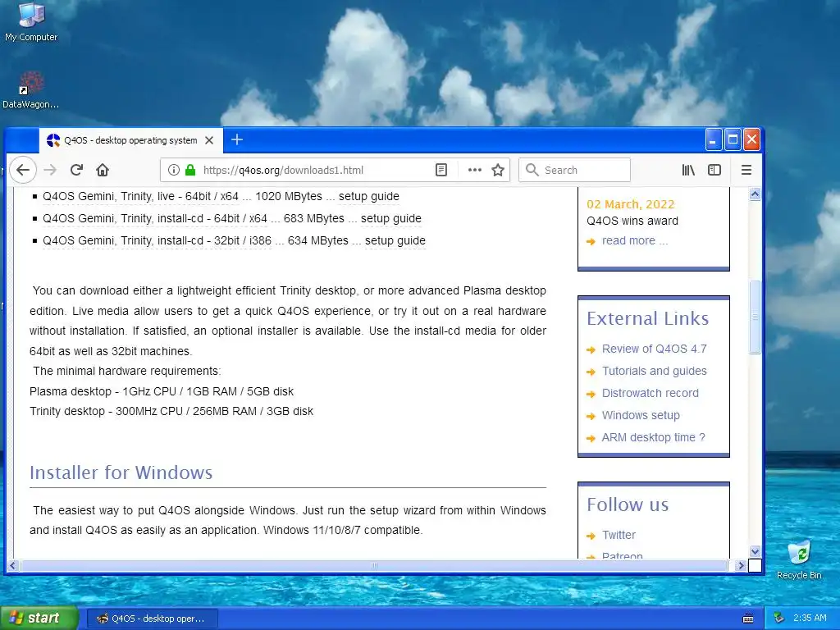This screenshot has width=840, height=630.
Task: Click the 02 March, 2022 date
Action: (631, 204)
